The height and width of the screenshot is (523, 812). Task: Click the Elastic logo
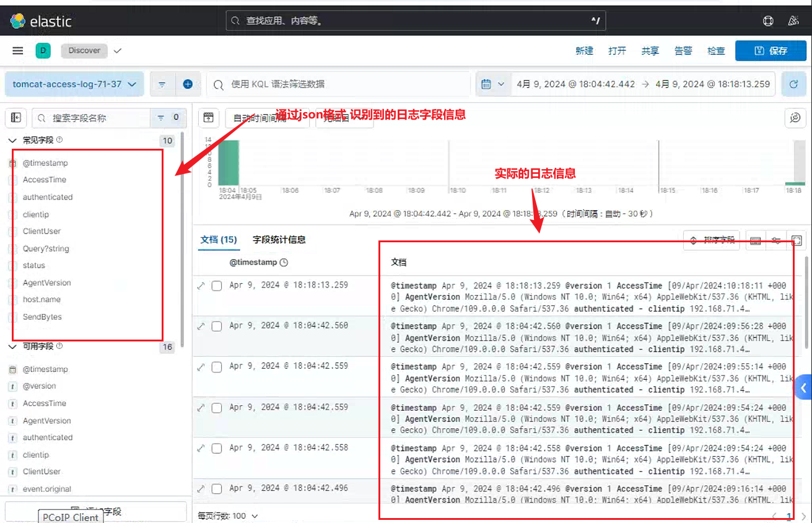point(41,22)
